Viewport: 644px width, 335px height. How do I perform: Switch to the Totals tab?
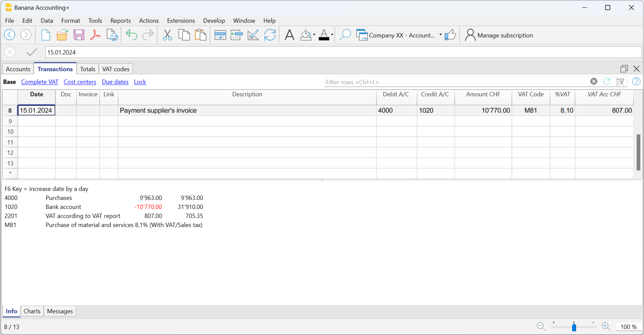[x=87, y=69]
